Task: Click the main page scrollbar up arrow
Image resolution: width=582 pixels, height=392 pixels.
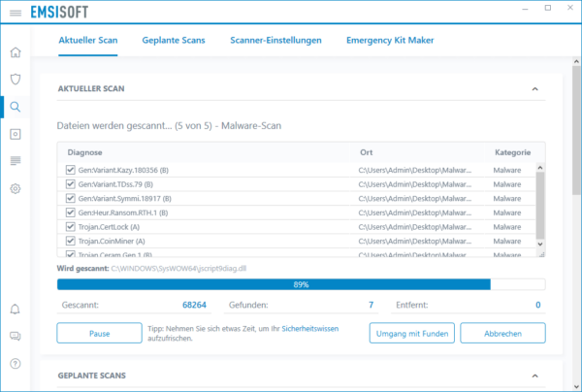Action: click(x=576, y=61)
